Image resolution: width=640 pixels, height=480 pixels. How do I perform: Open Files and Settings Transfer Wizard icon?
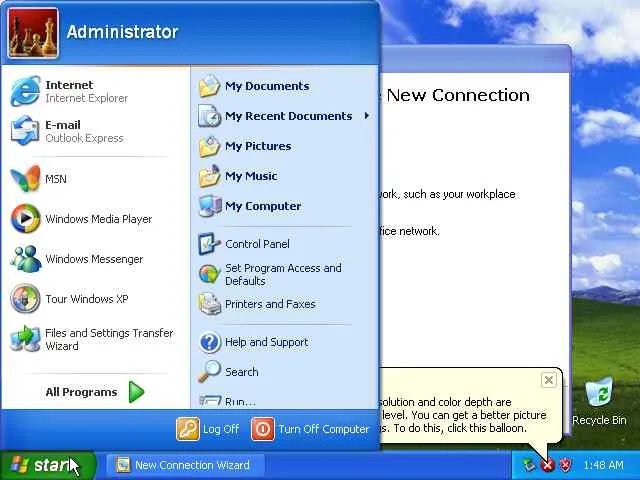[25, 339]
